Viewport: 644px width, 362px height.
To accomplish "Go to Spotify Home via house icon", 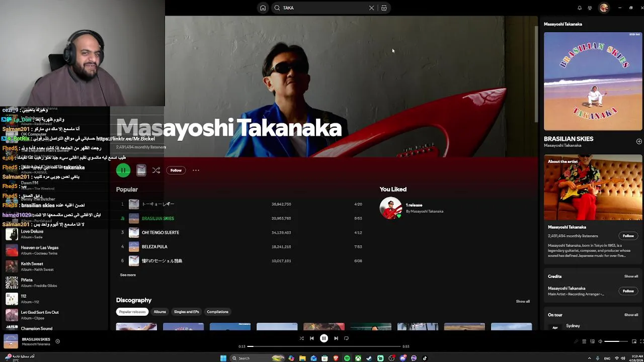I will (x=263, y=8).
